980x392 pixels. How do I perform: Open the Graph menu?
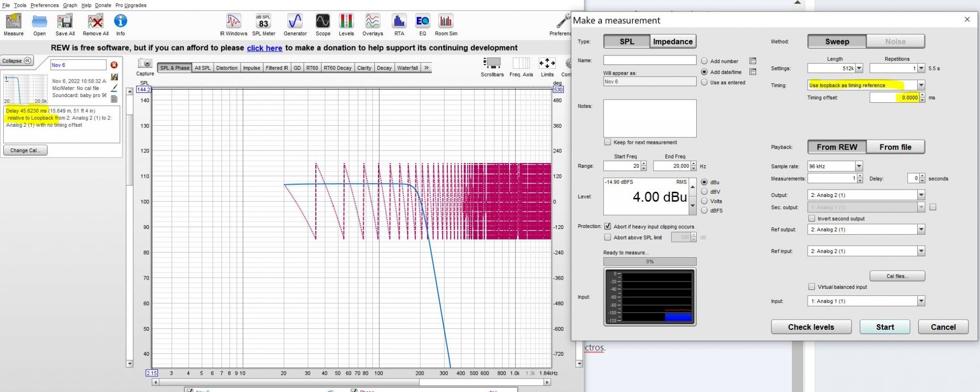click(70, 5)
